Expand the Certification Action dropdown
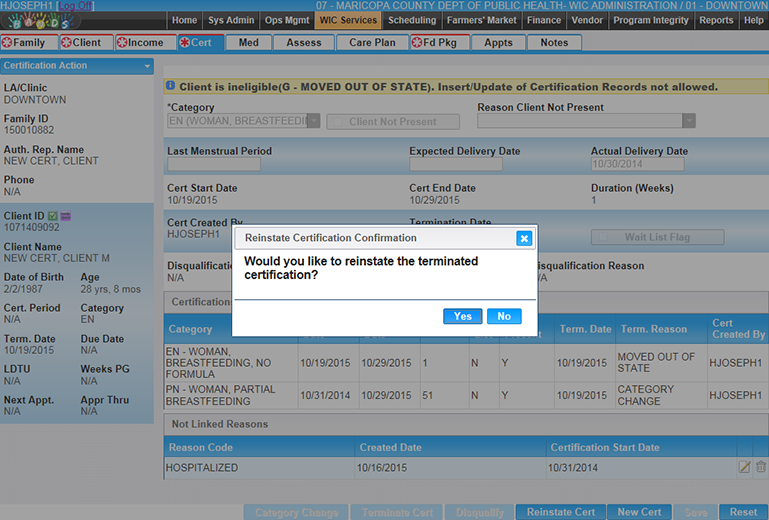Viewport: 769px width, 520px height. [x=147, y=66]
